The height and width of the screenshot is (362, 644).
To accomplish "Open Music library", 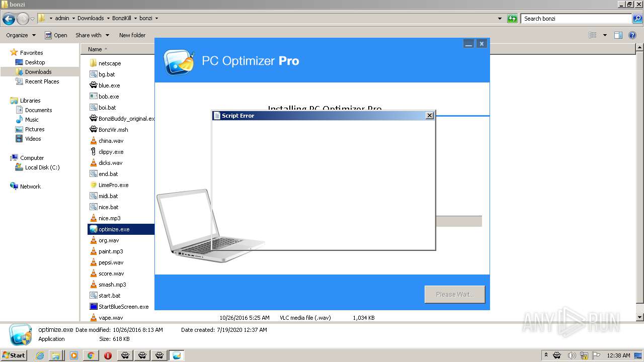I will (32, 120).
